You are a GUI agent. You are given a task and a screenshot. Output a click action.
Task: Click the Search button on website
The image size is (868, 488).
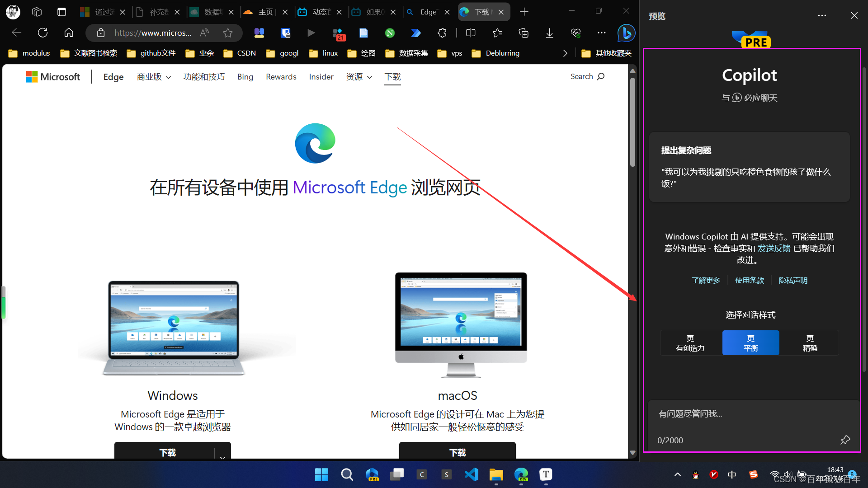click(x=587, y=76)
